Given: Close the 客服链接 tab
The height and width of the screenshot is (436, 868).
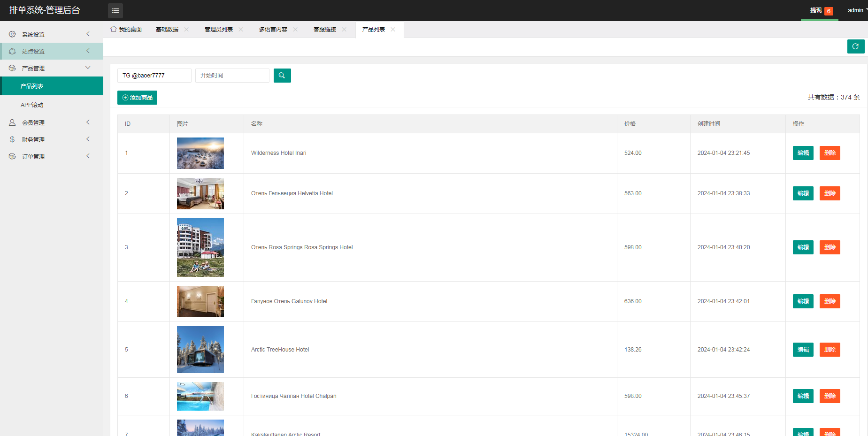Looking at the screenshot, I should point(344,30).
